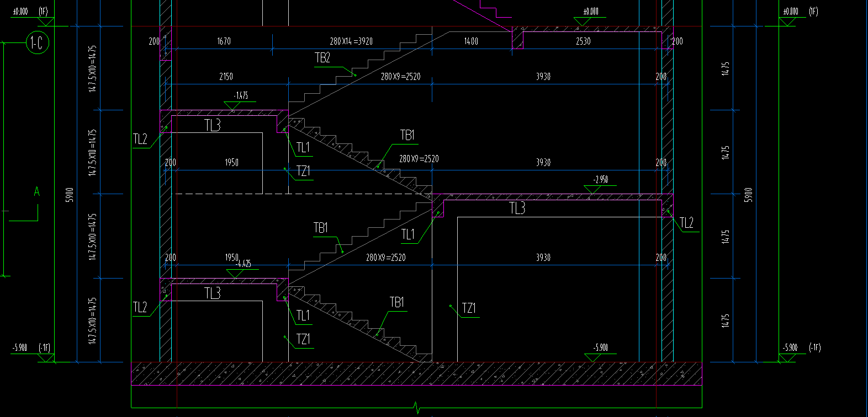This screenshot has width=868, height=417.
Task: Click the section cut marker 'A'
Action: (x=37, y=192)
